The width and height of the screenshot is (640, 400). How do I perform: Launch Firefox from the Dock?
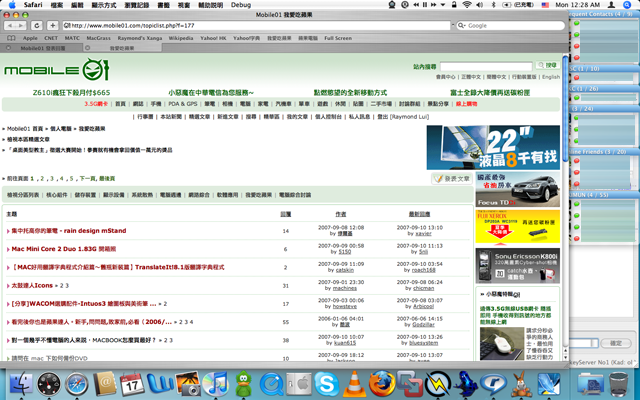(382, 384)
